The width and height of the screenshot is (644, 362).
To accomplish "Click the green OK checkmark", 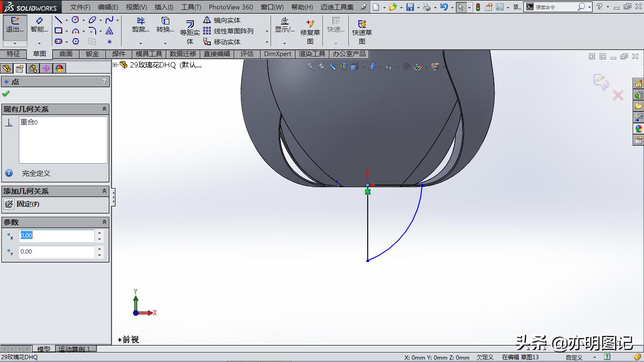I will (x=6, y=93).
